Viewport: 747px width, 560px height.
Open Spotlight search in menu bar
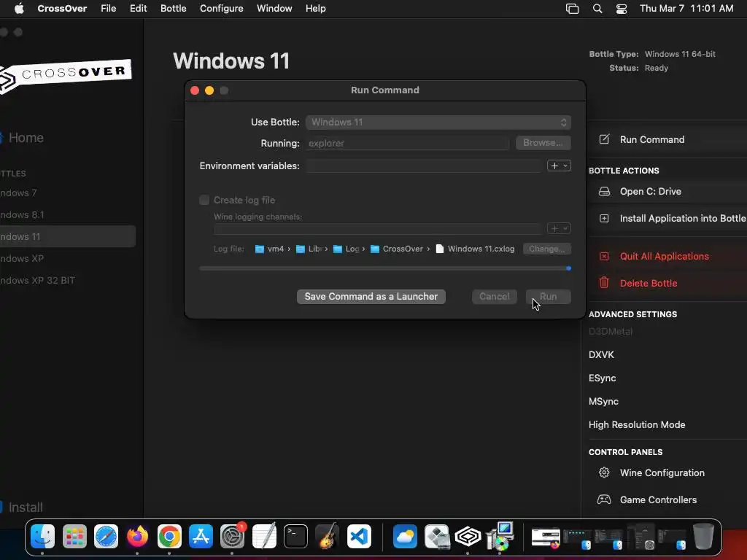click(x=597, y=9)
